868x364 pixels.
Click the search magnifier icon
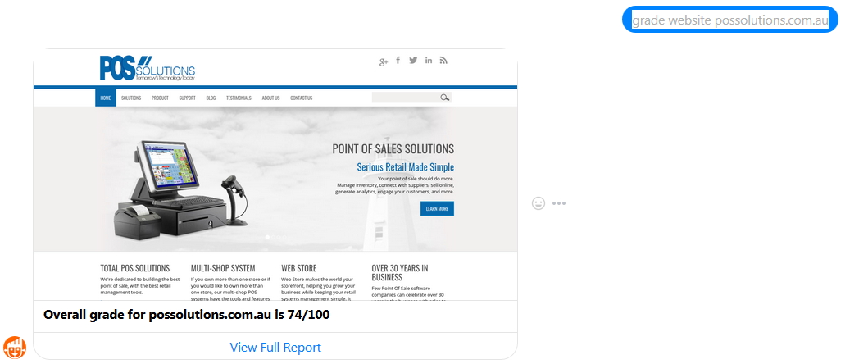coord(444,98)
